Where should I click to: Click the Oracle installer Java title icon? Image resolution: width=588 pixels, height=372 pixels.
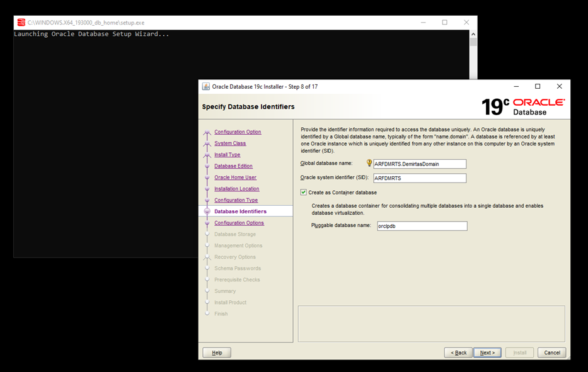(x=206, y=86)
